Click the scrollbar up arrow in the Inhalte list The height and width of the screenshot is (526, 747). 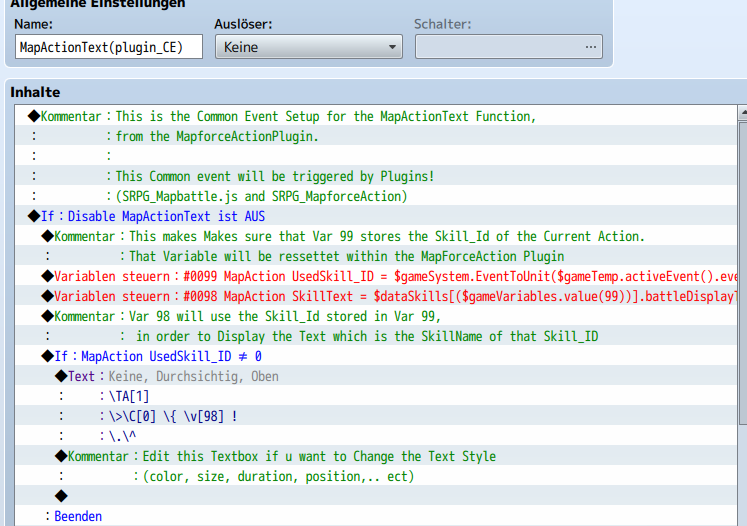point(743,113)
